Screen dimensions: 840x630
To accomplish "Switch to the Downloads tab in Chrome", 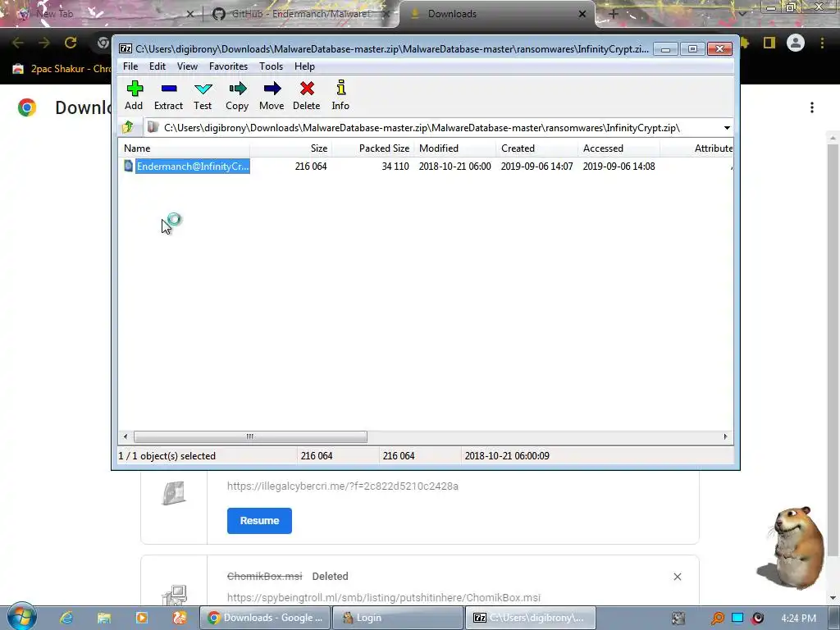I will tap(495, 14).
